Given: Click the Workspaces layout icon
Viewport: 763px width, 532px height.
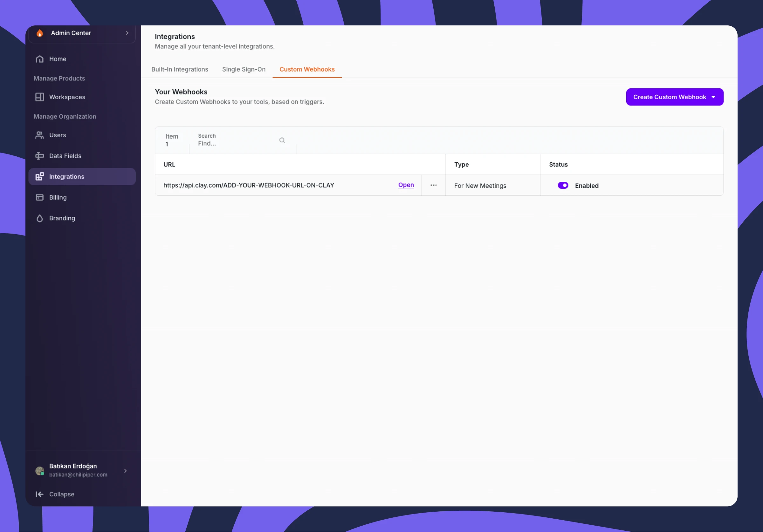Looking at the screenshot, I should (39, 97).
